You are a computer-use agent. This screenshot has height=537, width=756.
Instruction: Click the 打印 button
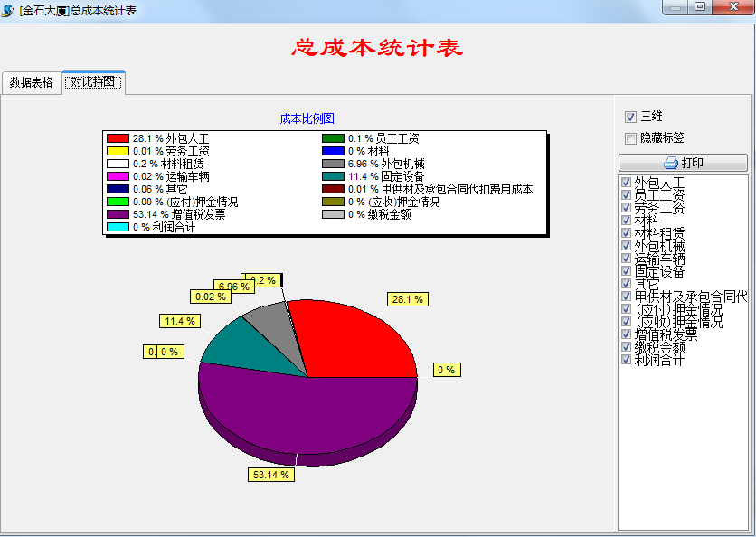coord(683,163)
